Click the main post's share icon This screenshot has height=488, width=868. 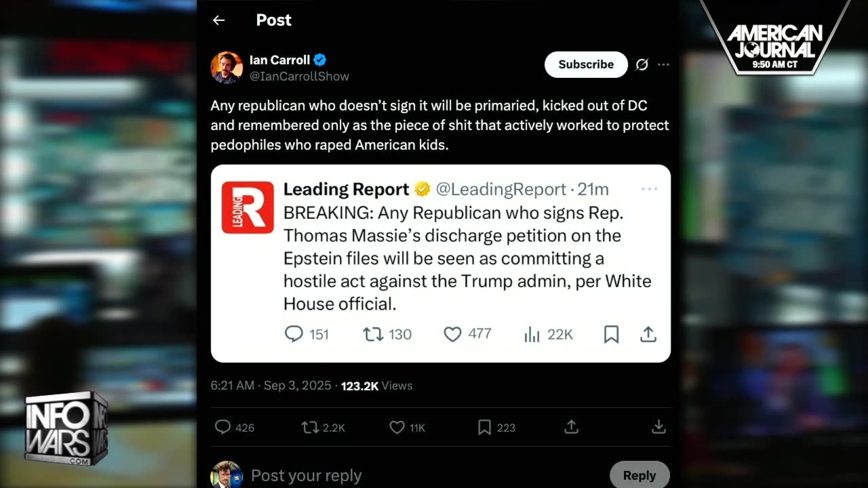pos(572,427)
